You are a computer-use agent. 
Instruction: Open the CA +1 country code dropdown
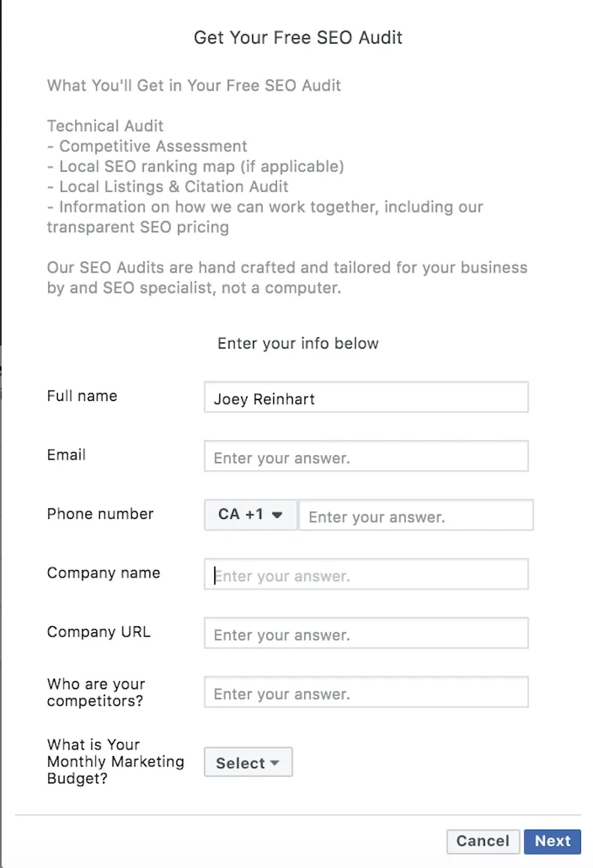pyautogui.click(x=251, y=515)
